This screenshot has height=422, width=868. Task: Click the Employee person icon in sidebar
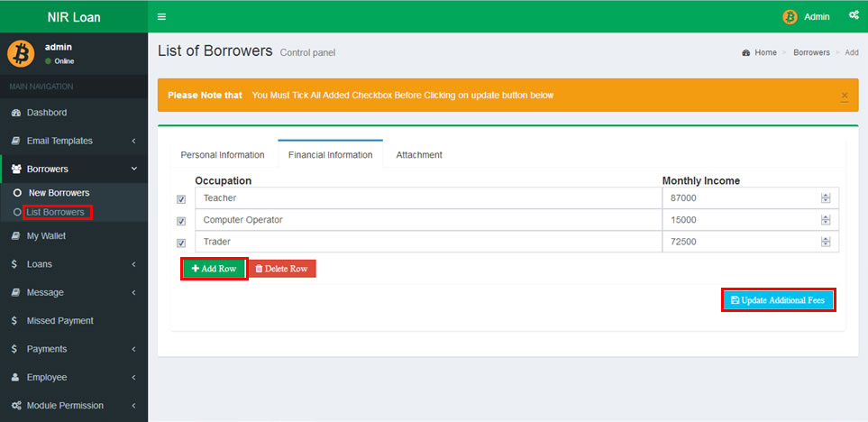click(x=15, y=377)
